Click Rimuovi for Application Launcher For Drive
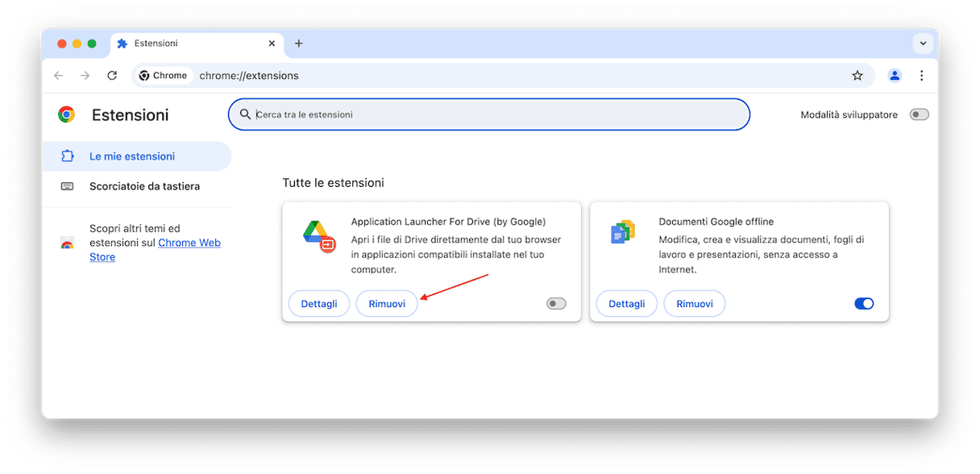This screenshot has height=474, width=980. point(387,304)
